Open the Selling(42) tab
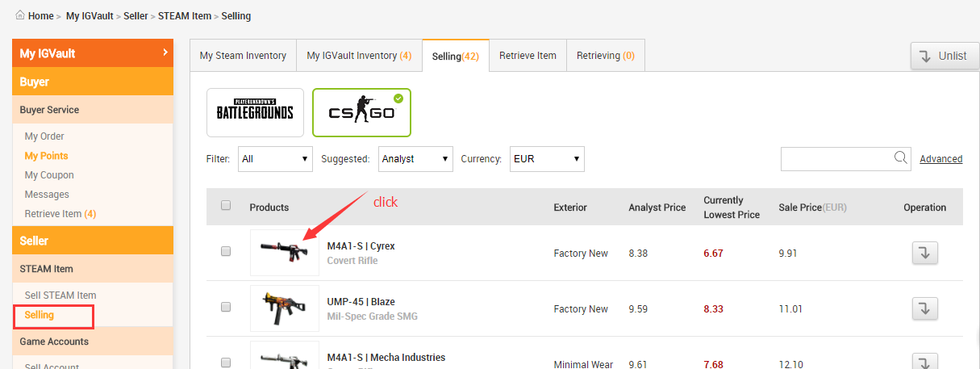The width and height of the screenshot is (980, 369). (x=456, y=56)
